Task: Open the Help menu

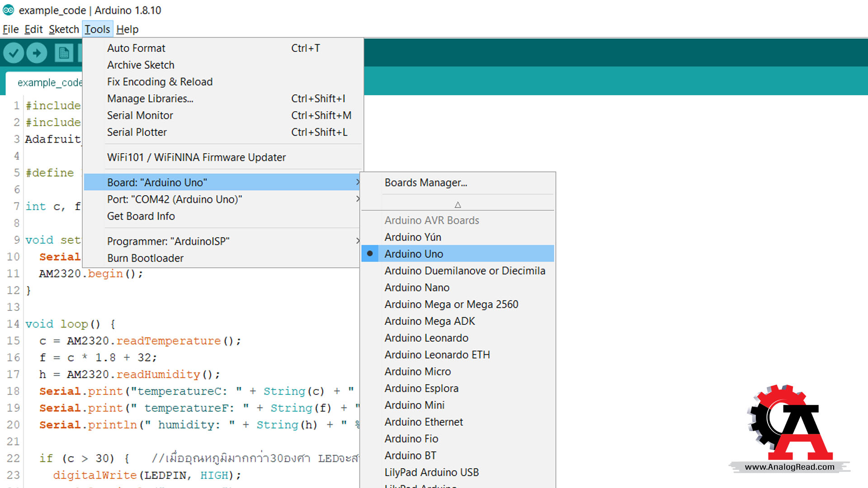Action: point(127,29)
